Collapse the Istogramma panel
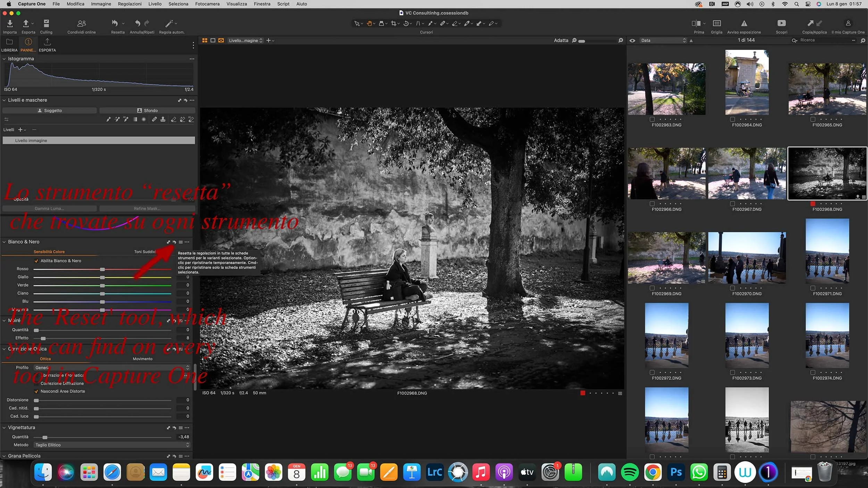The width and height of the screenshot is (868, 488). [x=4, y=59]
